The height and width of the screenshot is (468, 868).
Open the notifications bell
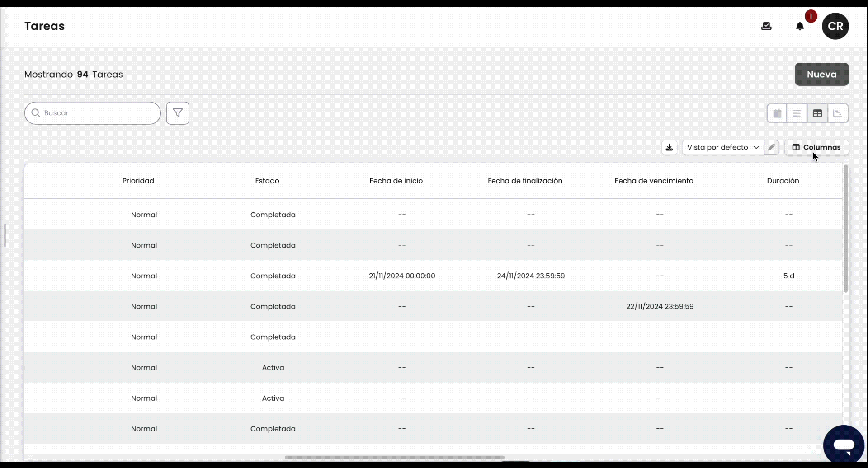coord(800,26)
